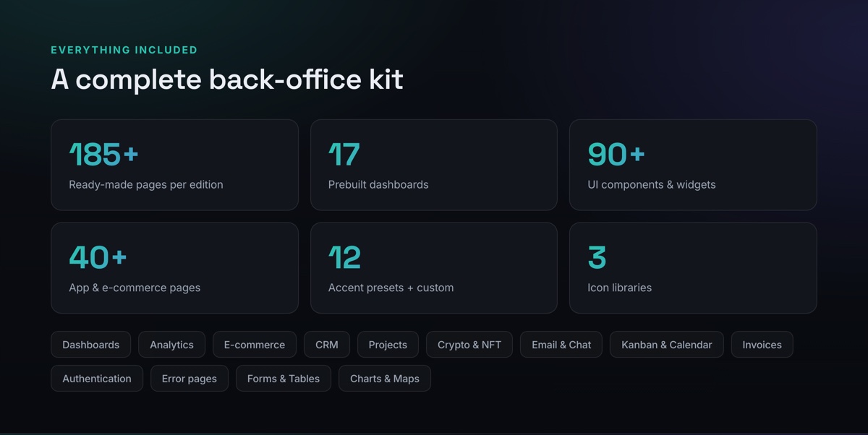The height and width of the screenshot is (435, 868).
Task: Click the CRM tag chip
Action: point(327,345)
